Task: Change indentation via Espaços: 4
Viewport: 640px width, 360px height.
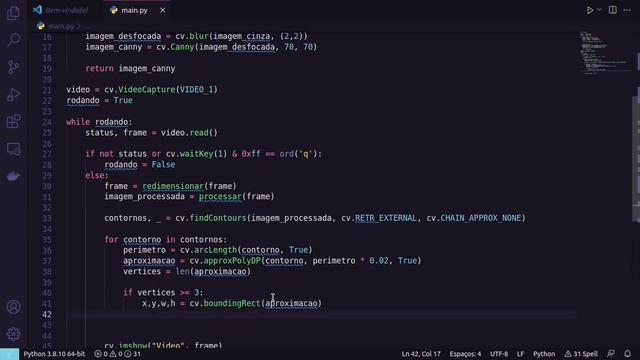Action: pyautogui.click(x=465, y=354)
